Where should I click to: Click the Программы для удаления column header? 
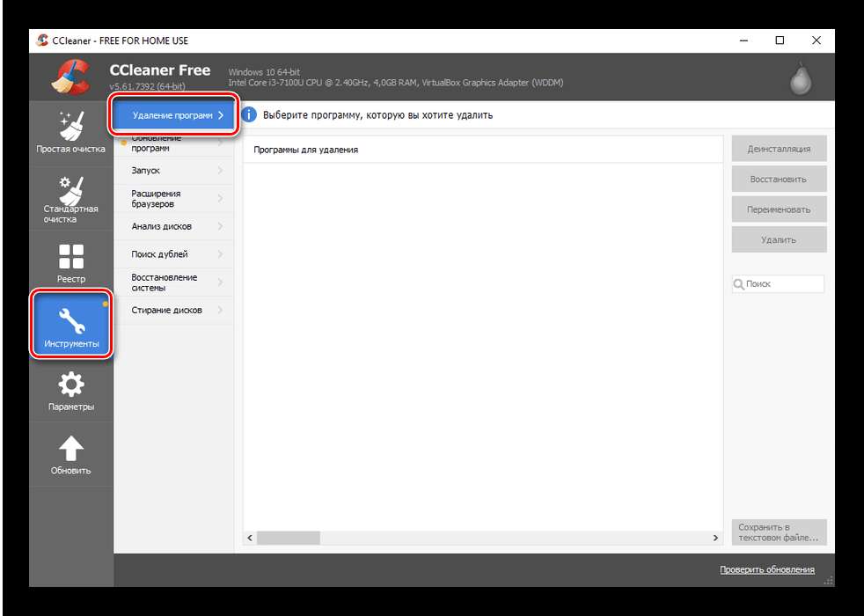[482, 150]
